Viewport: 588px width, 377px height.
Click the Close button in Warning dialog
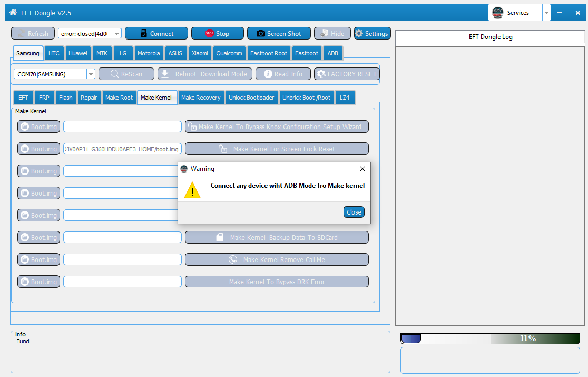[x=354, y=212]
